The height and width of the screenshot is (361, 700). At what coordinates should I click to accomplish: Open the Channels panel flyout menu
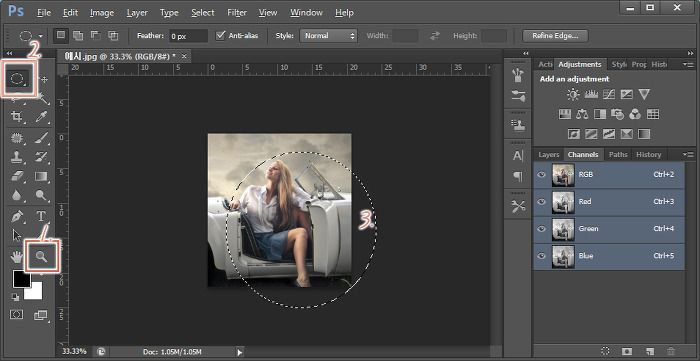(688, 155)
